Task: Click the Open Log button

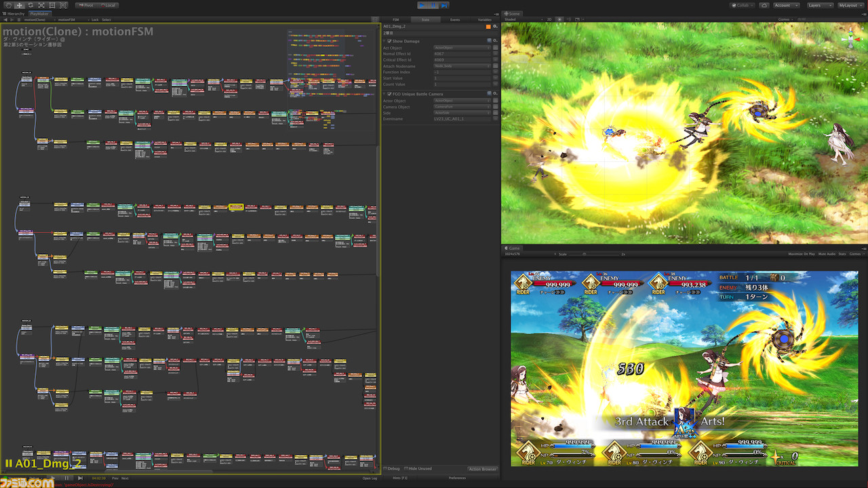Action: coord(370,479)
